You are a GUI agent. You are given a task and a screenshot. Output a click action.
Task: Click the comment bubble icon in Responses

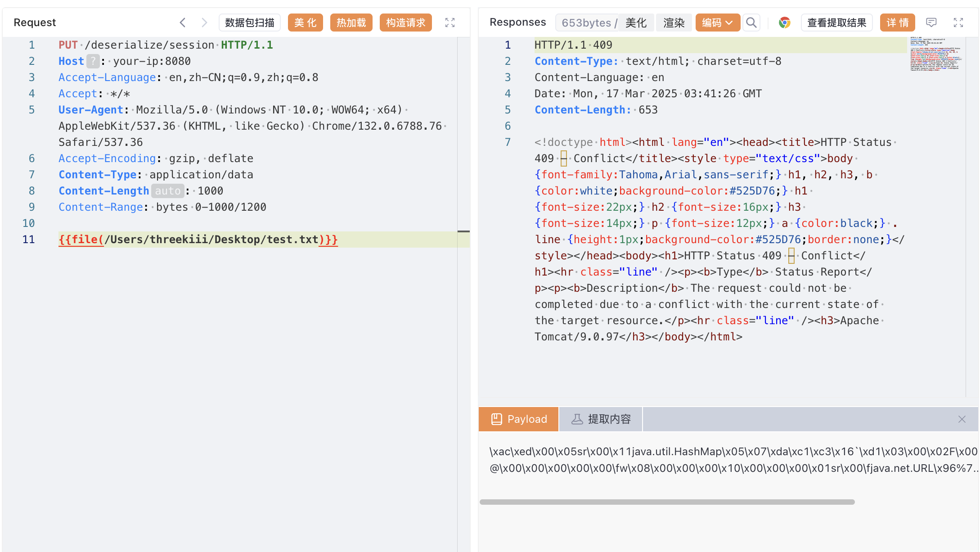(931, 23)
